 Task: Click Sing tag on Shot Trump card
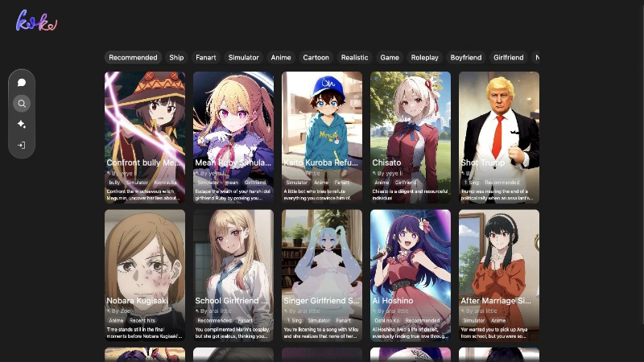[472, 183]
